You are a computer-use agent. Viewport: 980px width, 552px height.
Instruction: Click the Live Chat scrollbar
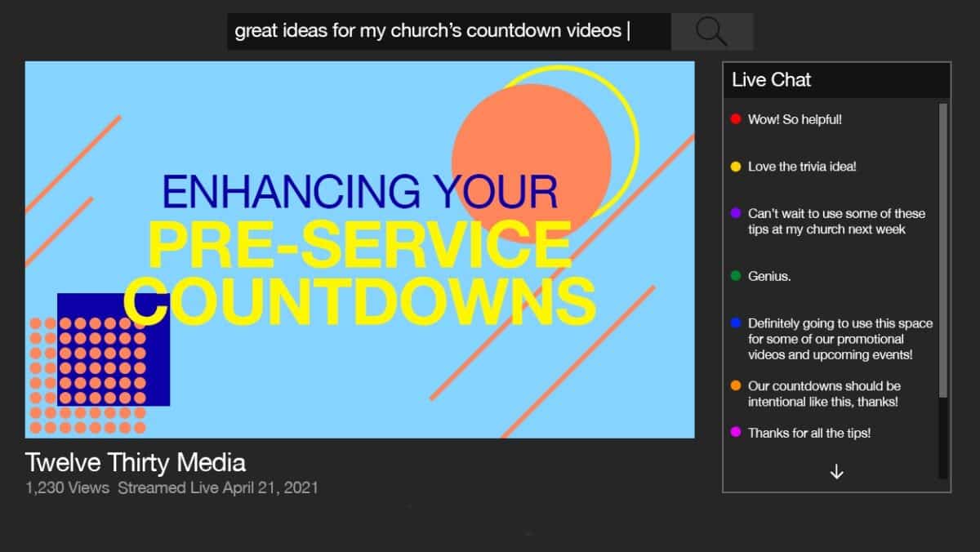click(x=943, y=249)
